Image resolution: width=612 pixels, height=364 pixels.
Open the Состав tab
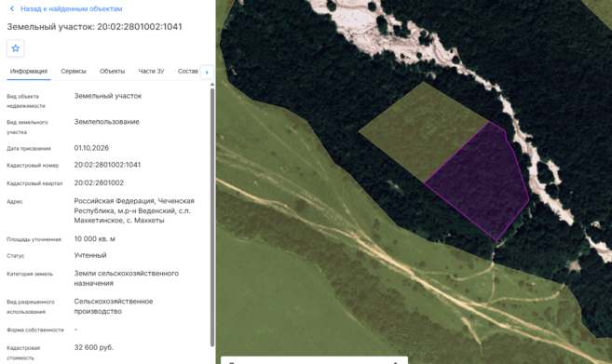pos(188,72)
